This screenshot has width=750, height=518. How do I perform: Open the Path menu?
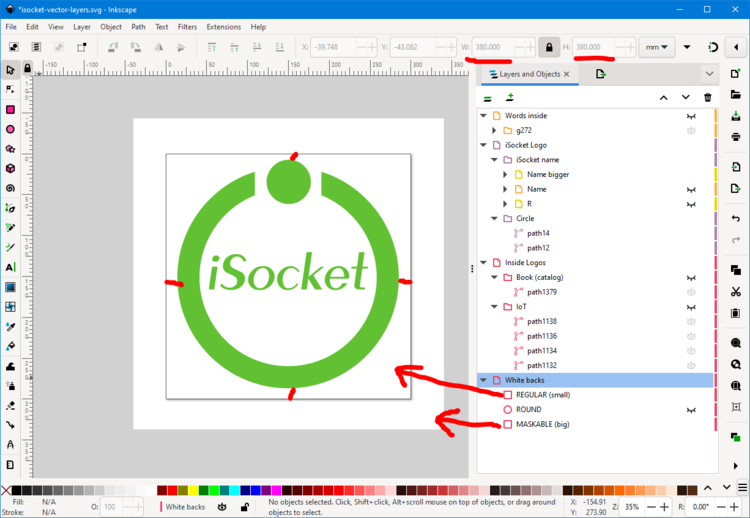click(x=138, y=27)
